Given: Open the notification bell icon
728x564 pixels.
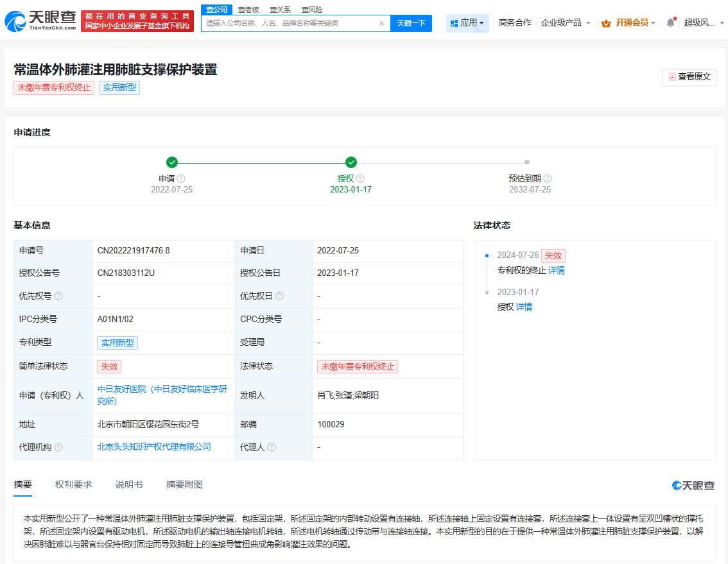Looking at the screenshot, I should click(x=670, y=21).
